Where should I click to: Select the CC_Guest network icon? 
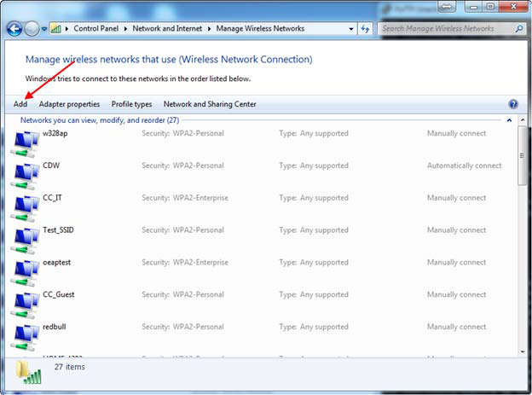coord(25,305)
